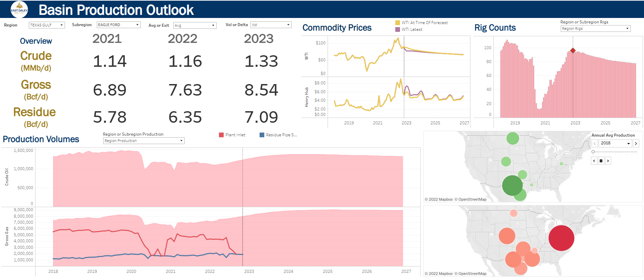
Task: Click the Annual Avg Production year slider handle
Action: (x=593, y=152)
